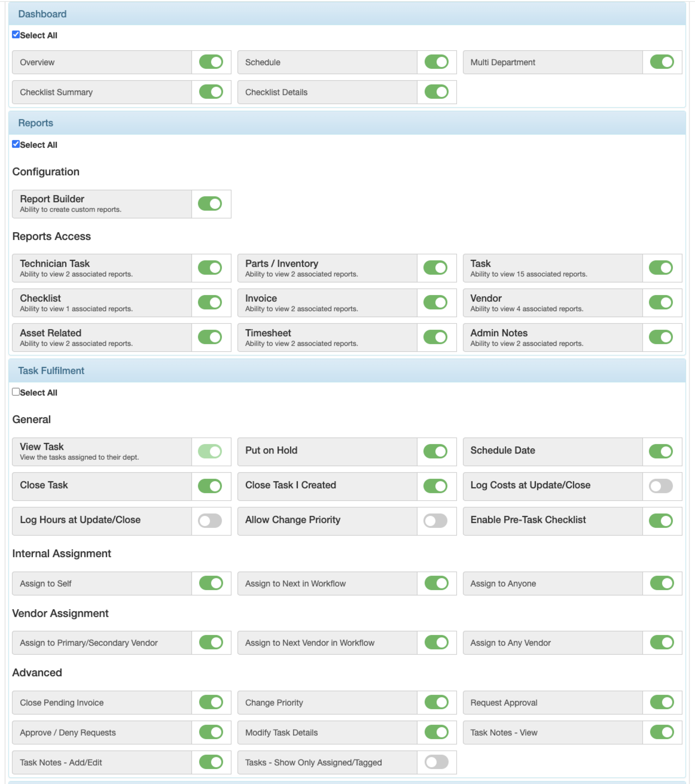
Task: Disable the Put on Hold toggle
Action: (435, 451)
